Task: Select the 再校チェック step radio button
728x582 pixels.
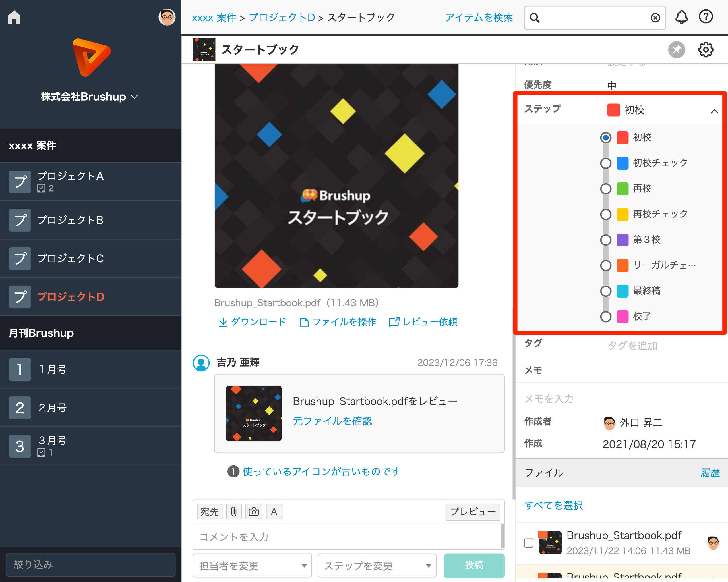Action: point(606,214)
